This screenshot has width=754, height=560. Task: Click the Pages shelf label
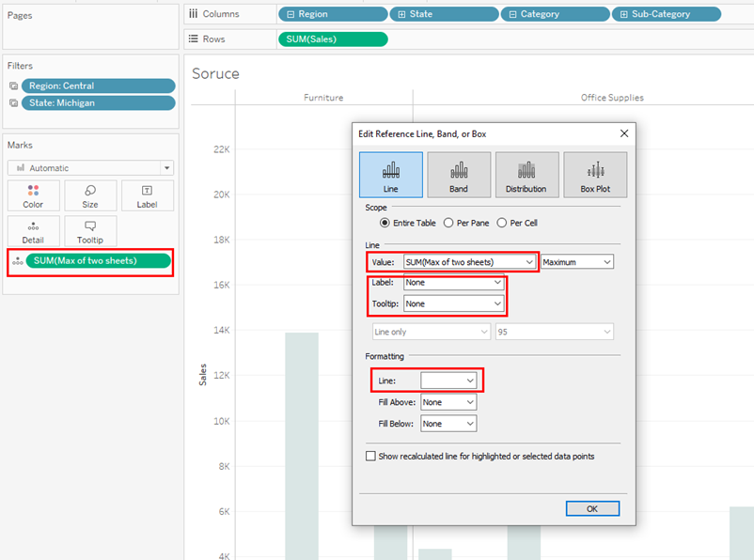[20, 15]
